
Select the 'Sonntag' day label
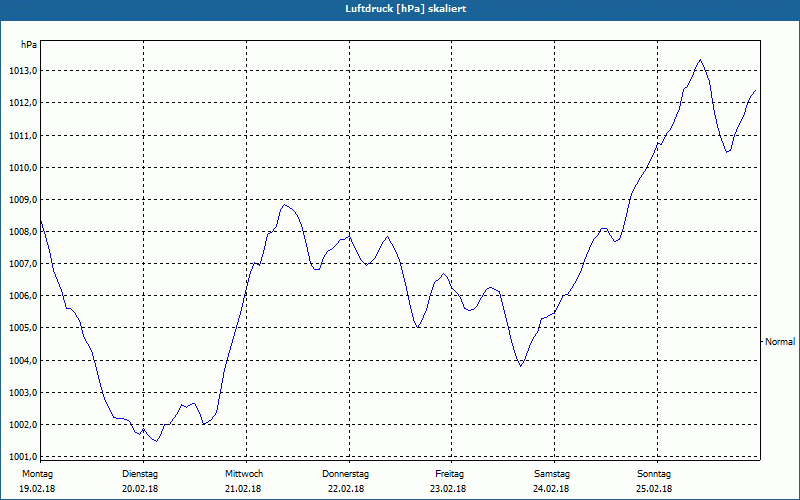point(654,474)
